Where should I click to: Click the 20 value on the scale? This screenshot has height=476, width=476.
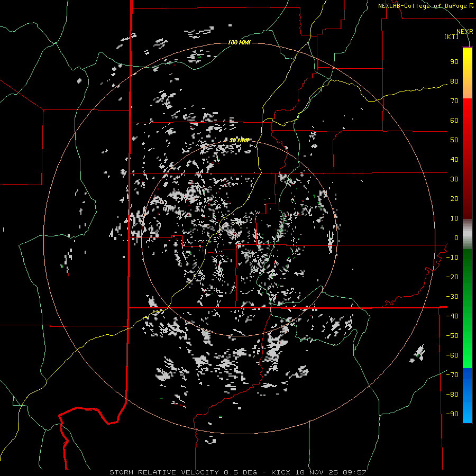point(454,199)
